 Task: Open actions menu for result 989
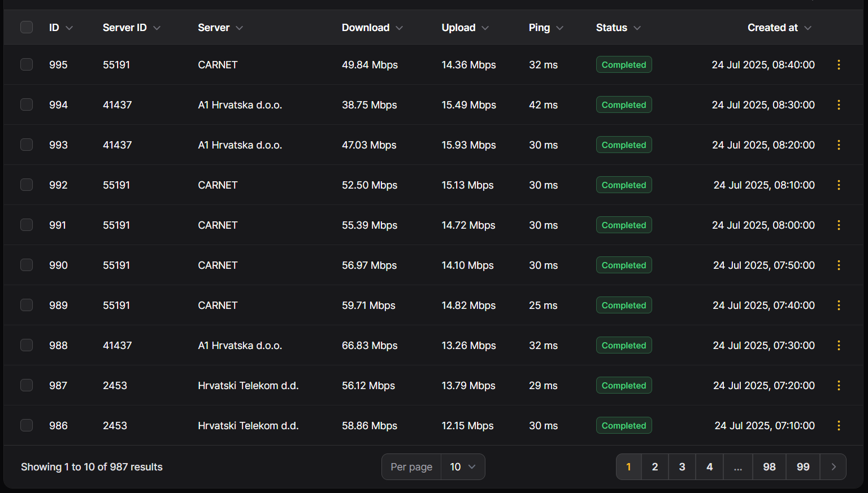(839, 306)
